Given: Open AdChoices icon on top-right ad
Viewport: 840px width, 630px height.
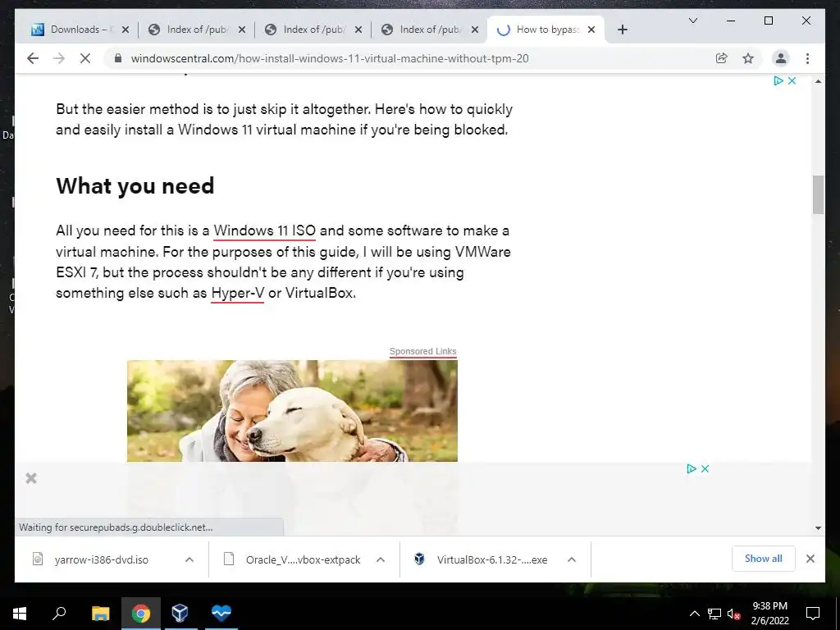Looking at the screenshot, I should click(778, 80).
